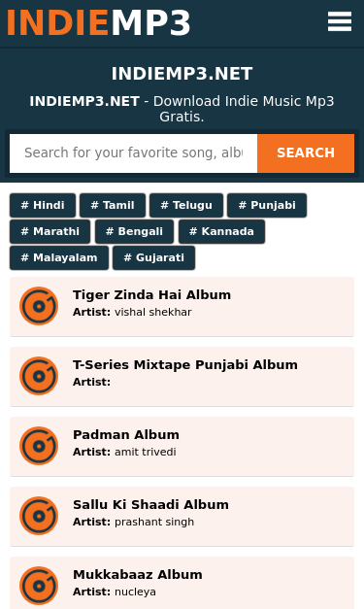
Task: Open the hamburger menu icon
Action: click(x=340, y=21)
